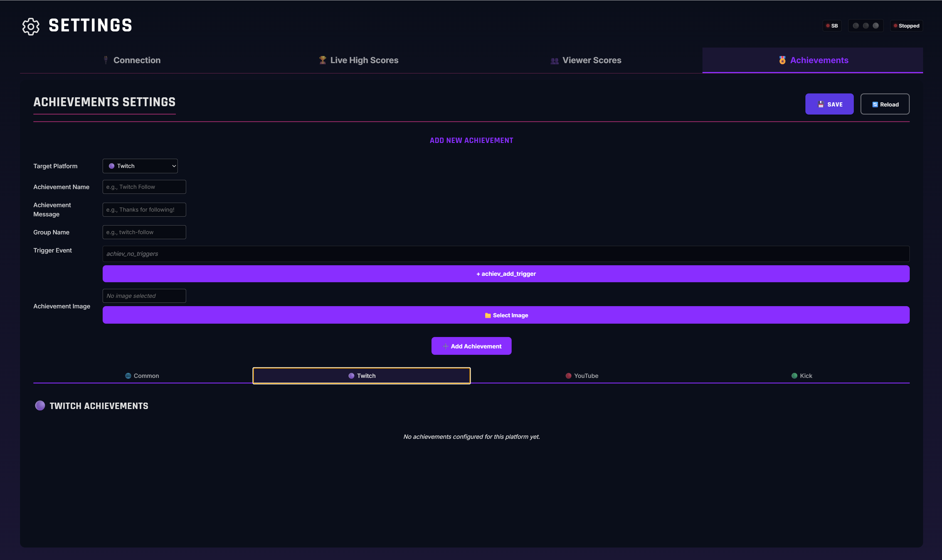Switch to the Connection tab
942x560 pixels.
point(132,60)
